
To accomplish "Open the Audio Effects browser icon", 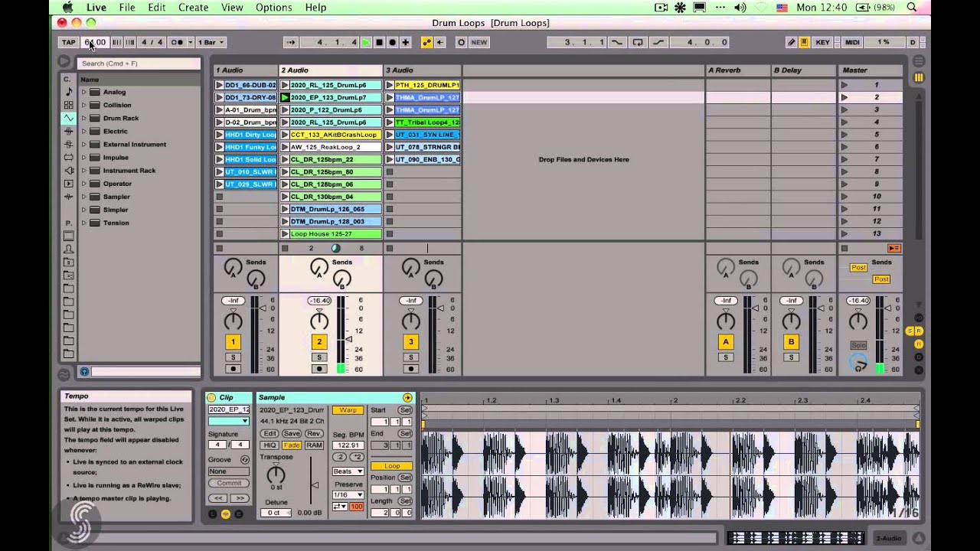I will tap(69, 131).
